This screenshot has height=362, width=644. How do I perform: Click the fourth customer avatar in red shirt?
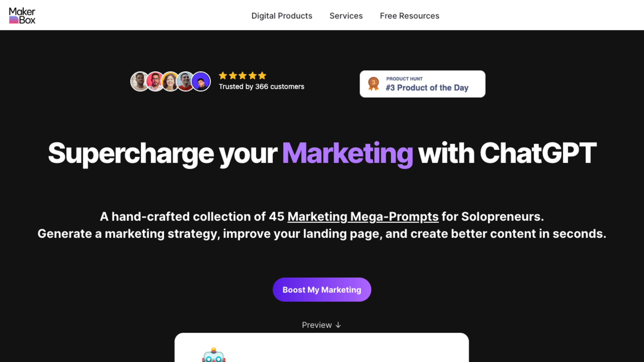[185, 81]
